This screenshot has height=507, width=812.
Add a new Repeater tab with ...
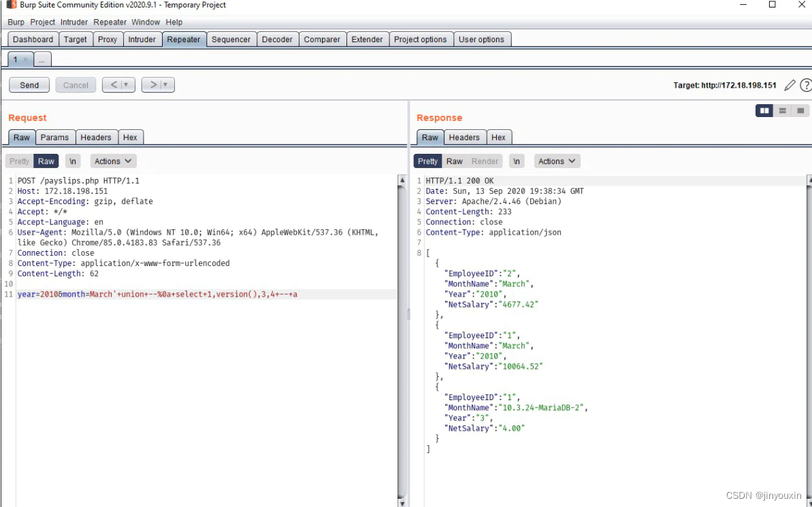pyautogui.click(x=42, y=60)
